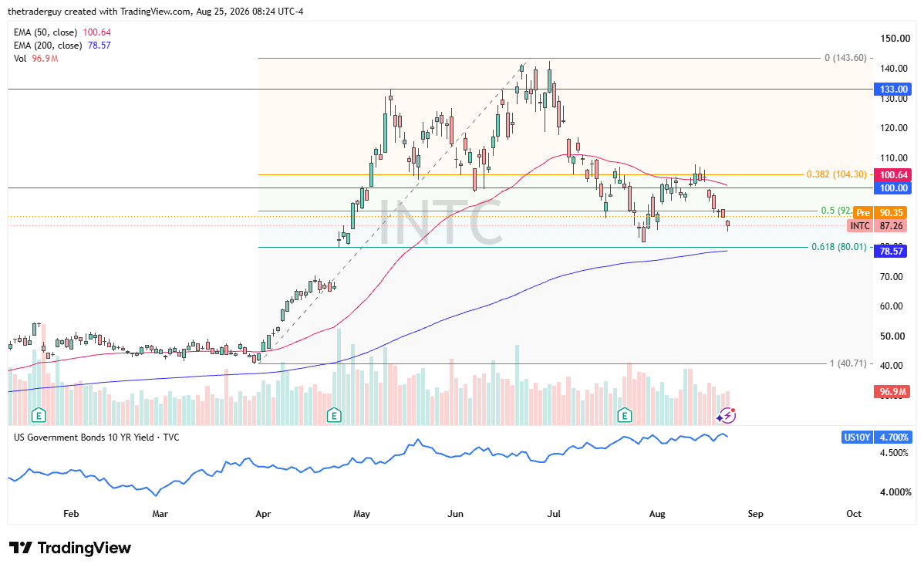This screenshot has height=571, width=924.
Task: Click the 110.00 price axis value
Action: point(894,158)
